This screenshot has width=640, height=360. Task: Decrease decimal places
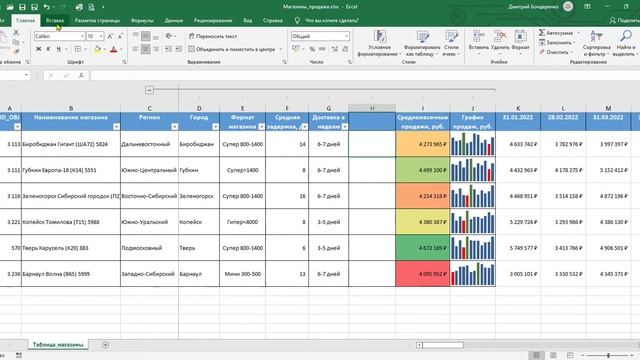[x=345, y=49]
